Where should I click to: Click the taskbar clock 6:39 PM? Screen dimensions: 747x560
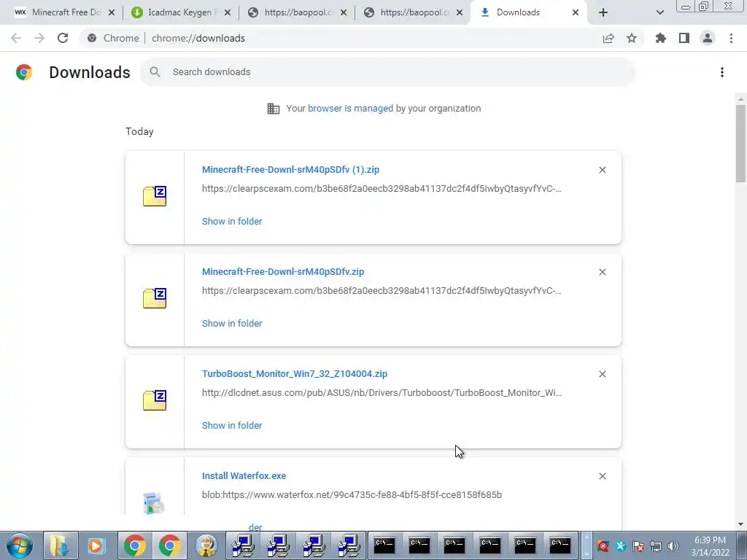coord(710,546)
